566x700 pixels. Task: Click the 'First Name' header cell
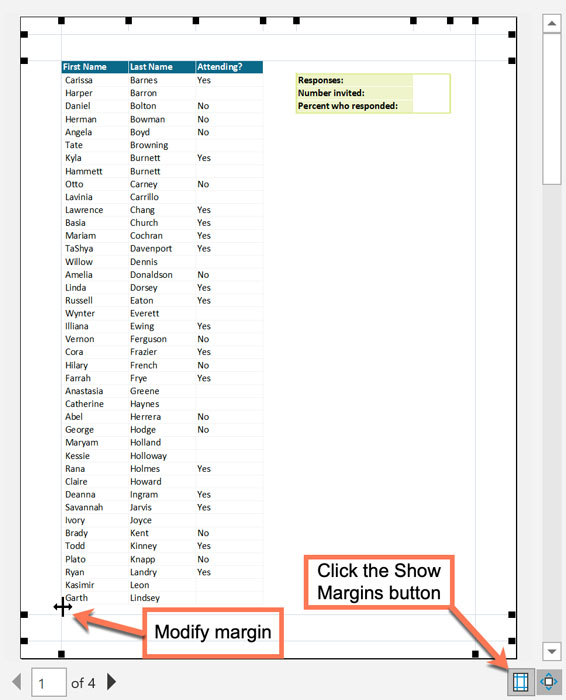point(95,67)
